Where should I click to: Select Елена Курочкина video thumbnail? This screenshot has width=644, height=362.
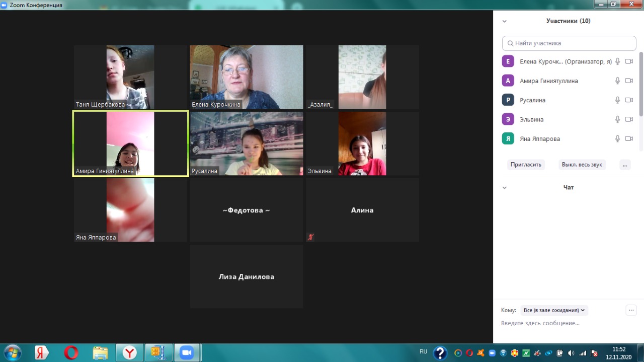[x=247, y=77]
